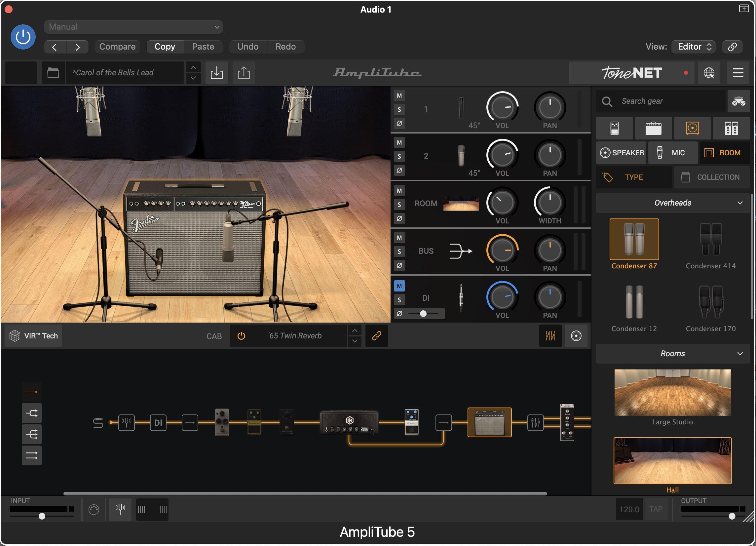
Task: Open the ToneNET panel
Action: 632,73
